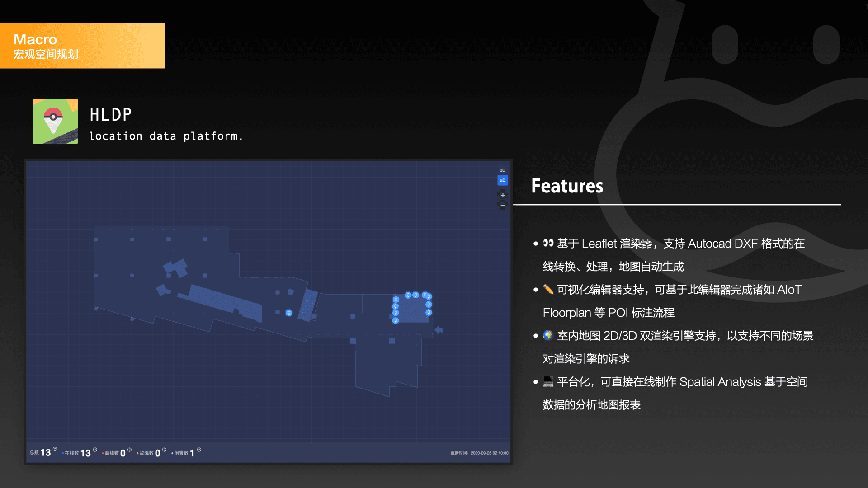Click the 在线数 13 online count

tap(77, 453)
